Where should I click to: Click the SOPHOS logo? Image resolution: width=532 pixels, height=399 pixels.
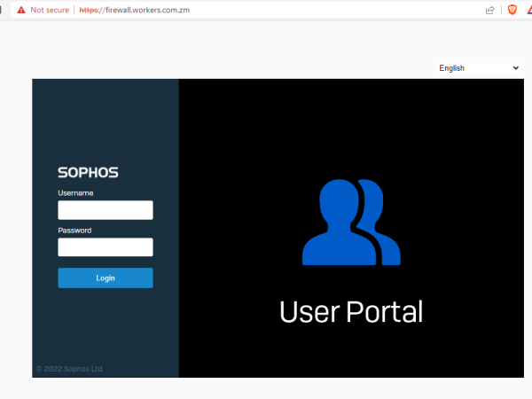pos(88,172)
